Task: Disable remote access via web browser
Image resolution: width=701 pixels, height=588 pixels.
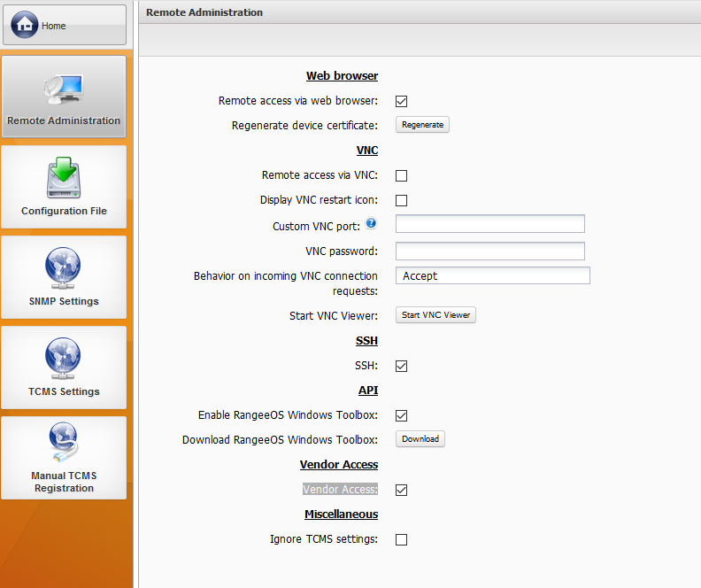Action: click(401, 101)
